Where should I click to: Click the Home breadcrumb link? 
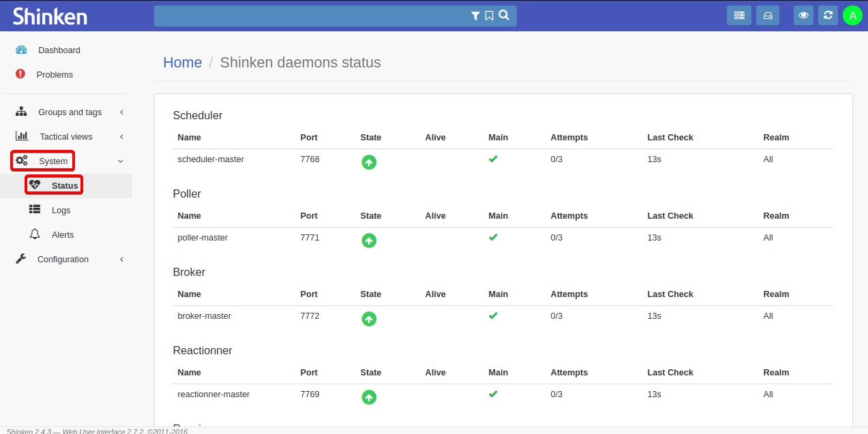tap(182, 63)
